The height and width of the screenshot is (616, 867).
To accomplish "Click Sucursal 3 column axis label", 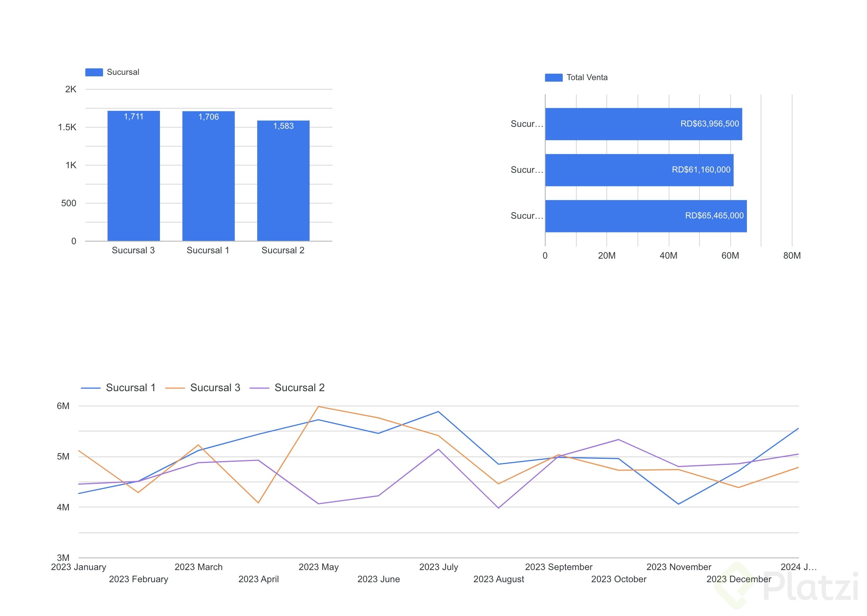I will click(133, 250).
